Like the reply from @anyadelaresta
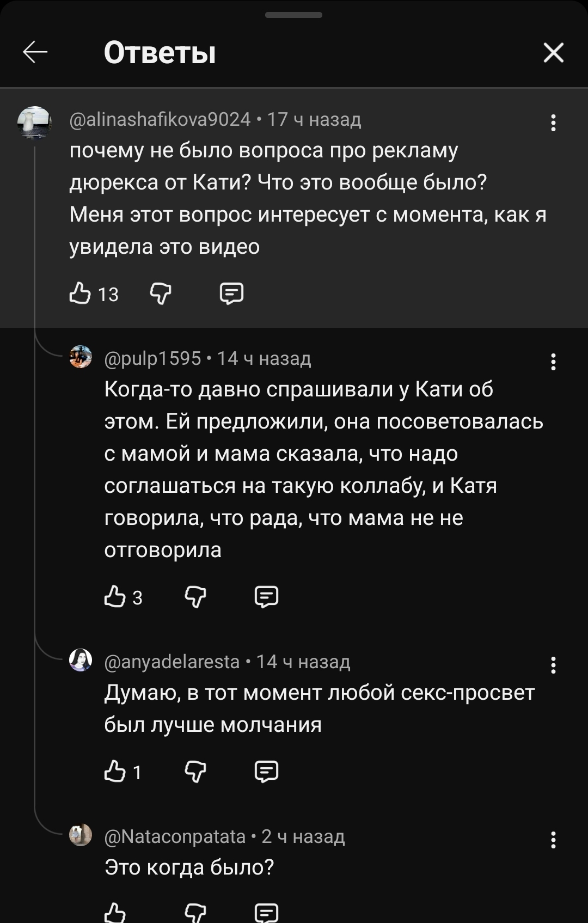 (115, 771)
